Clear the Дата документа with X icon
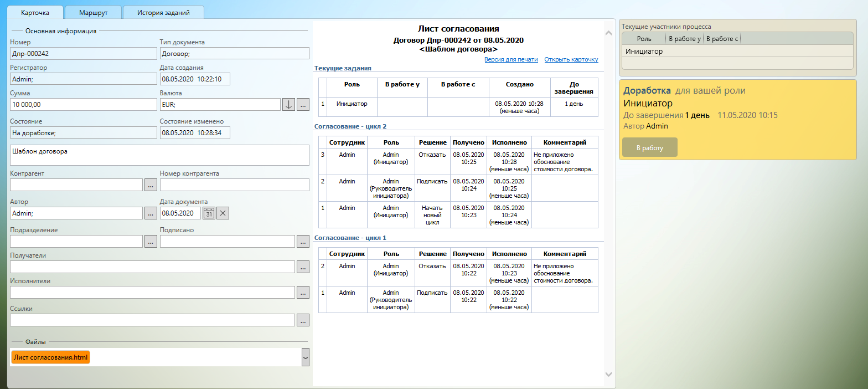The width and height of the screenshot is (868, 389). [x=223, y=213]
